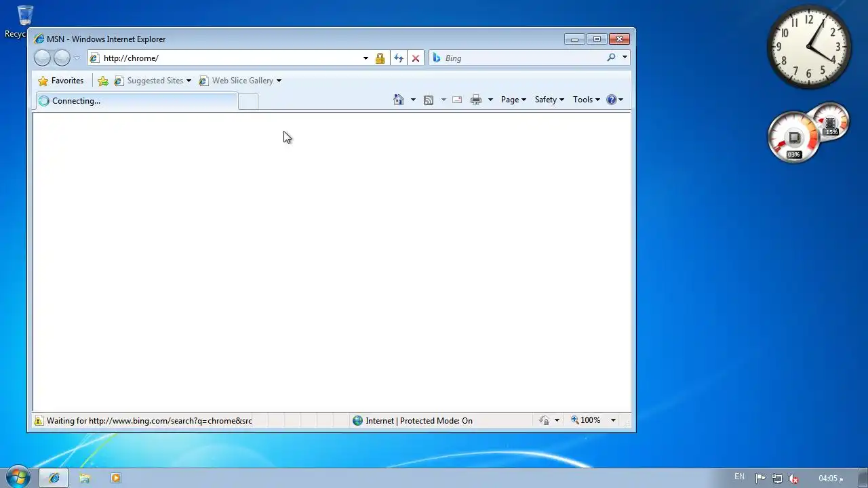Open Windows Media Player from taskbar
Viewport: 868px width, 488px height.
click(x=115, y=478)
